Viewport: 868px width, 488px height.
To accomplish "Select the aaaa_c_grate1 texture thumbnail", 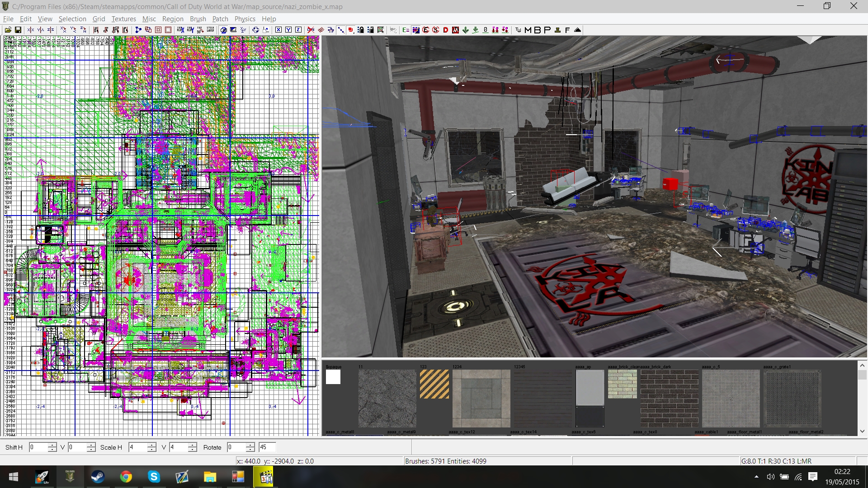I will pyautogui.click(x=792, y=398).
